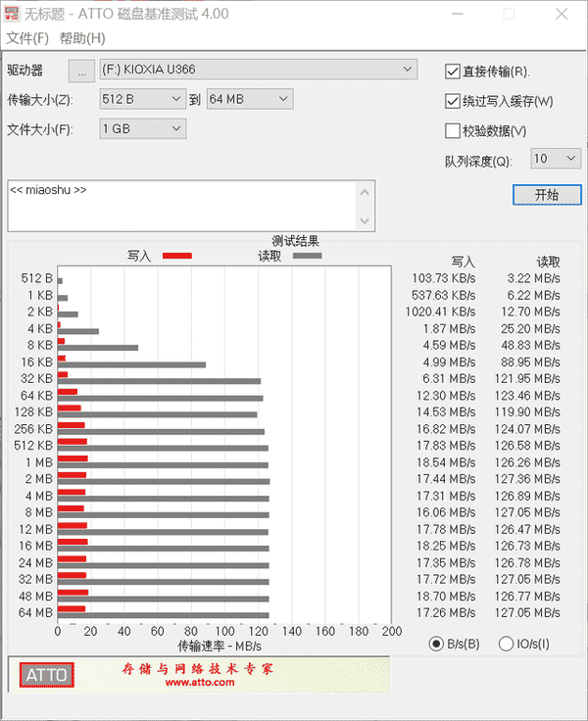The height and width of the screenshot is (721, 588).
Task: Click the 1020.41 KB/s write value
Action: point(440,312)
